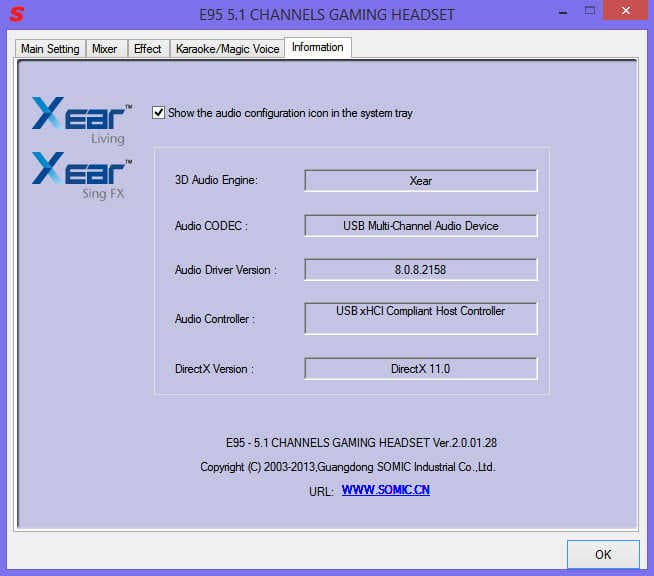
Task: Click the DirectX Version label
Action: coord(214,369)
